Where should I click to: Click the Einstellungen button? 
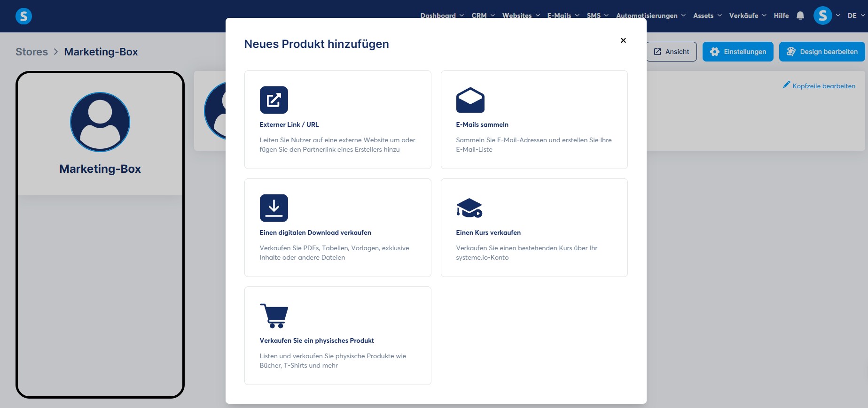click(738, 52)
